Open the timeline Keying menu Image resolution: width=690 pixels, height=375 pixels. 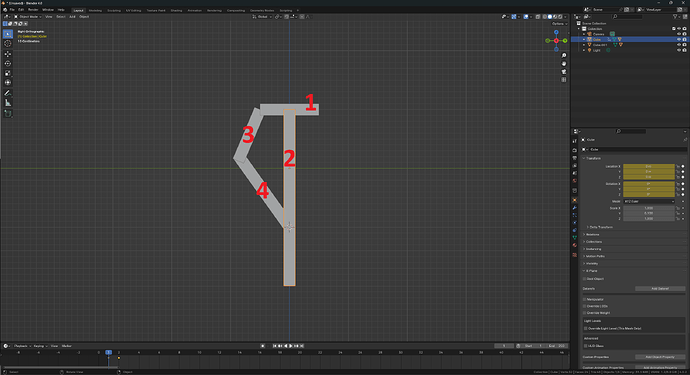pos(40,346)
